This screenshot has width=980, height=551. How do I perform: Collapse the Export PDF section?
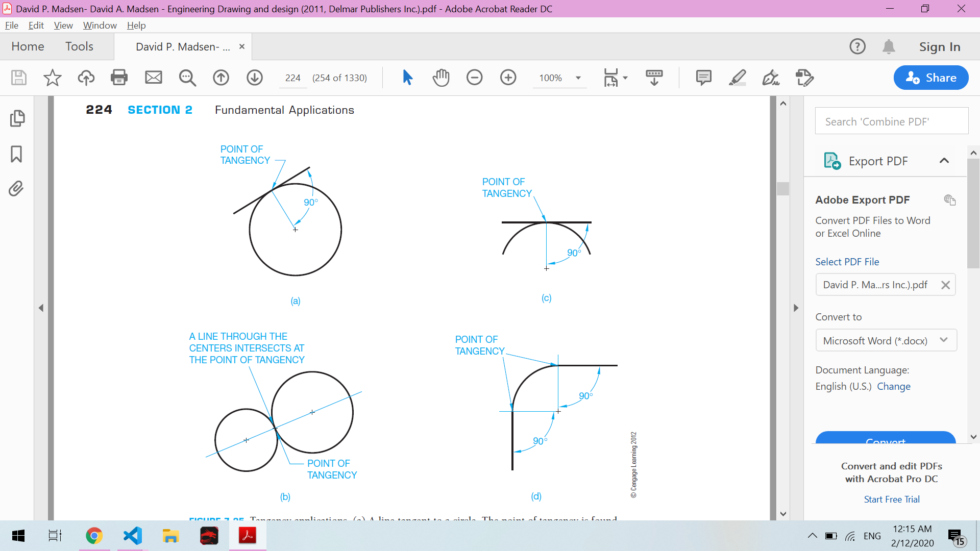[944, 161]
